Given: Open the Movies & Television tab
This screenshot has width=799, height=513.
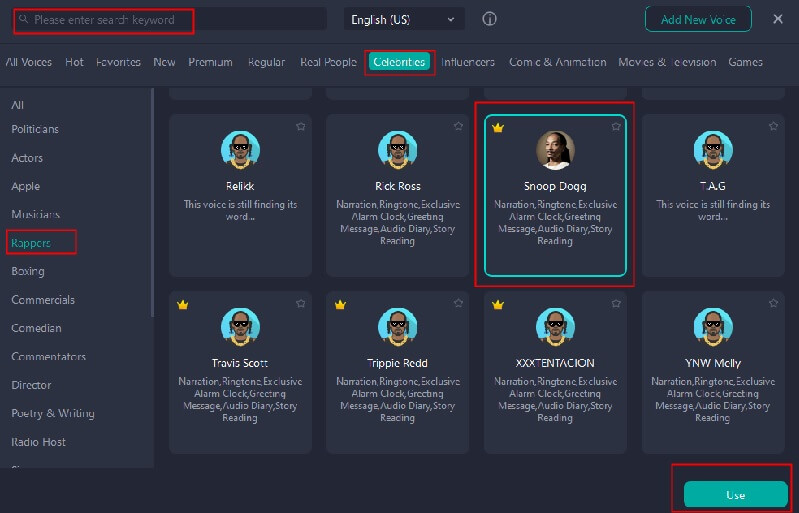Looking at the screenshot, I should [667, 62].
